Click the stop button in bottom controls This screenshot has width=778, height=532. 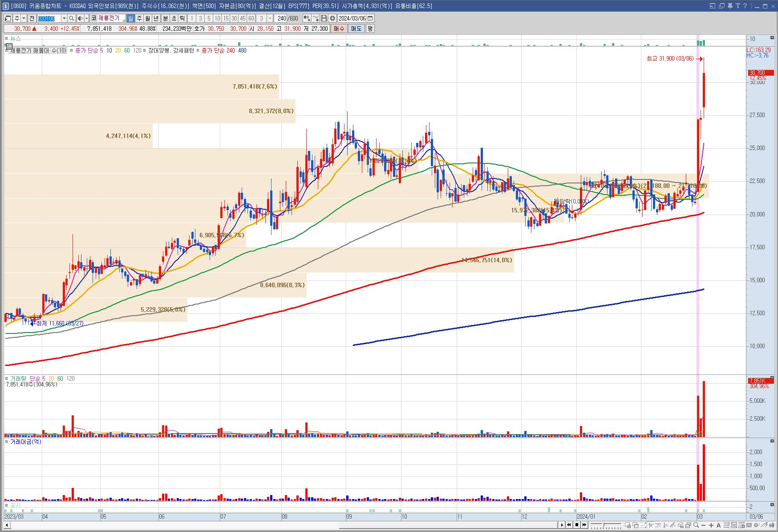[577, 525]
